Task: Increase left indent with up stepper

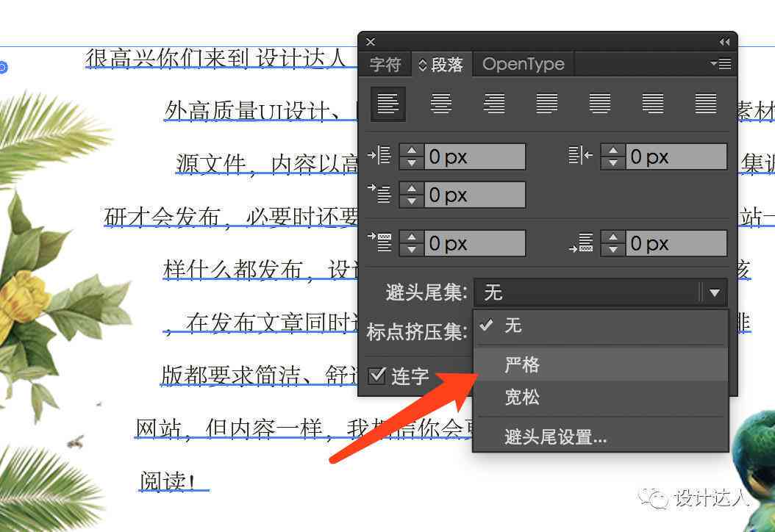Action: click(x=412, y=151)
